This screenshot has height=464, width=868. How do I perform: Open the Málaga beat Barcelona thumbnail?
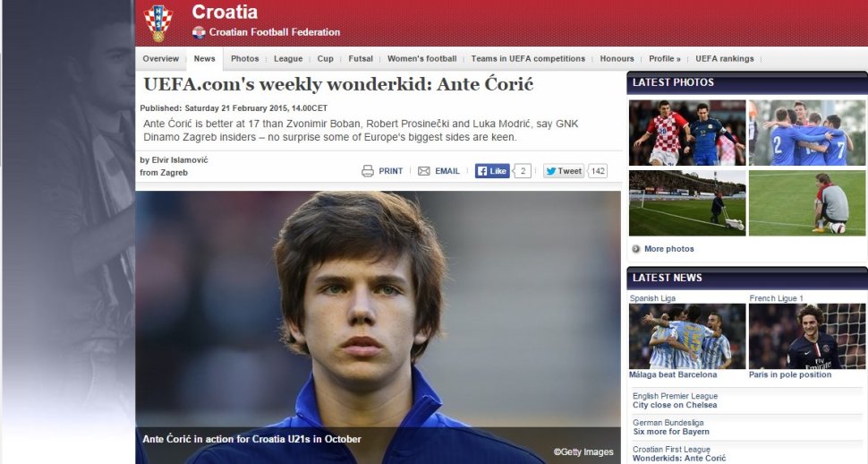click(x=687, y=336)
